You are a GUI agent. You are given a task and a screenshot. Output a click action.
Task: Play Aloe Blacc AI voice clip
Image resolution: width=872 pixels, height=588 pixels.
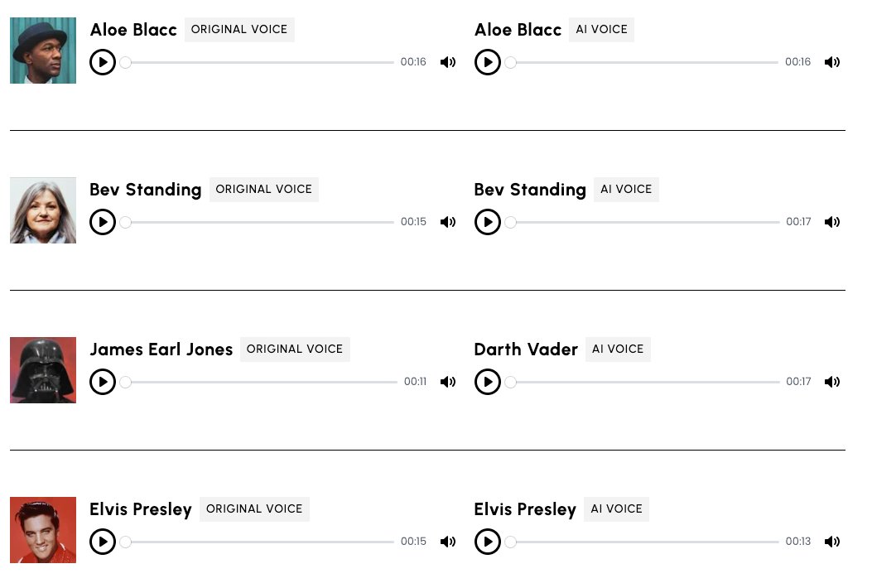click(x=487, y=62)
